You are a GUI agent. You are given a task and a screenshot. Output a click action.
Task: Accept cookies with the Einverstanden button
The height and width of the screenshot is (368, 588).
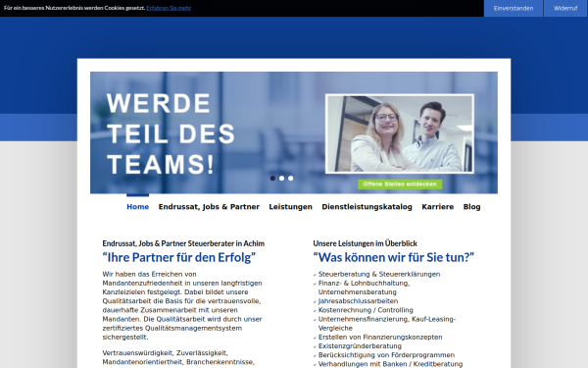pos(513,8)
